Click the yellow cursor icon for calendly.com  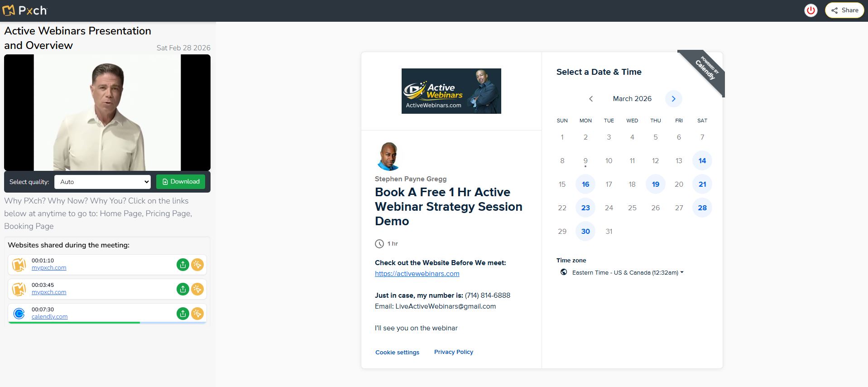click(197, 314)
